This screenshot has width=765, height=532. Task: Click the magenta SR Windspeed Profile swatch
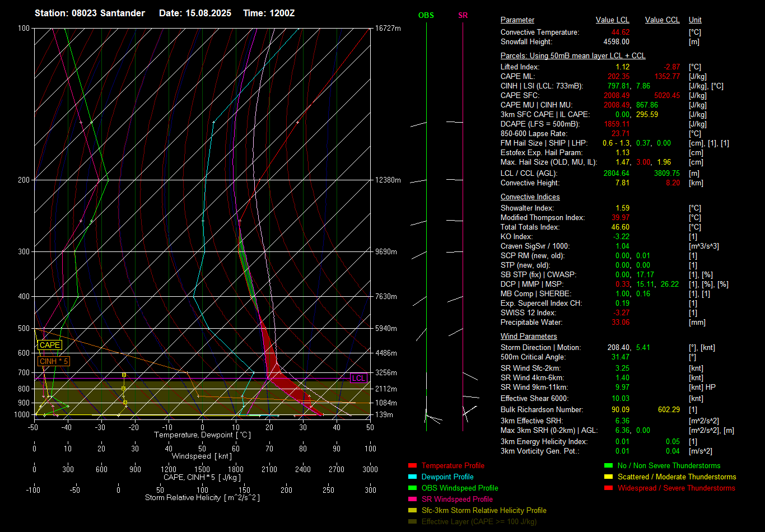pyautogui.click(x=412, y=500)
